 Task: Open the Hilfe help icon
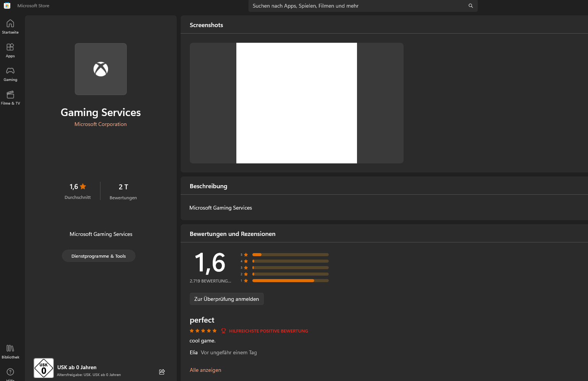point(10,372)
